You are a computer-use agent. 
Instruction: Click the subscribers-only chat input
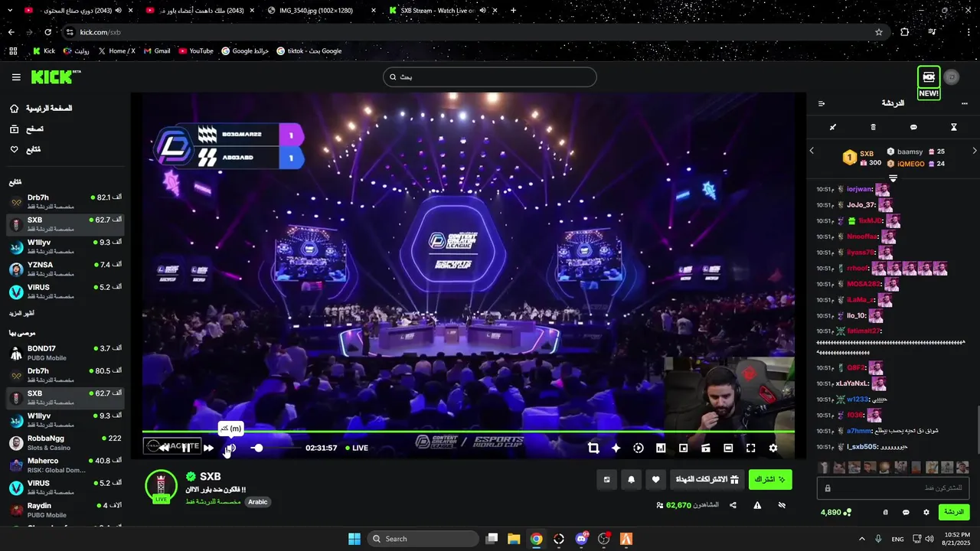pos(894,488)
